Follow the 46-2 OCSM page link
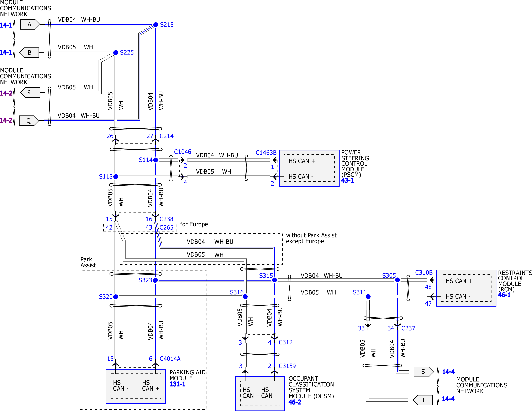The height and width of the screenshot is (411, 532). click(295, 402)
